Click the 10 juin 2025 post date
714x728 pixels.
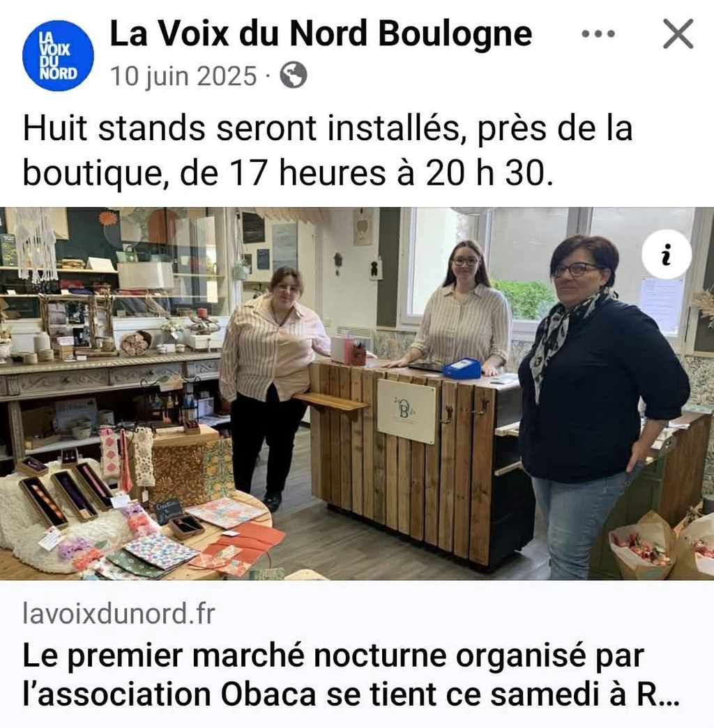tap(183, 76)
